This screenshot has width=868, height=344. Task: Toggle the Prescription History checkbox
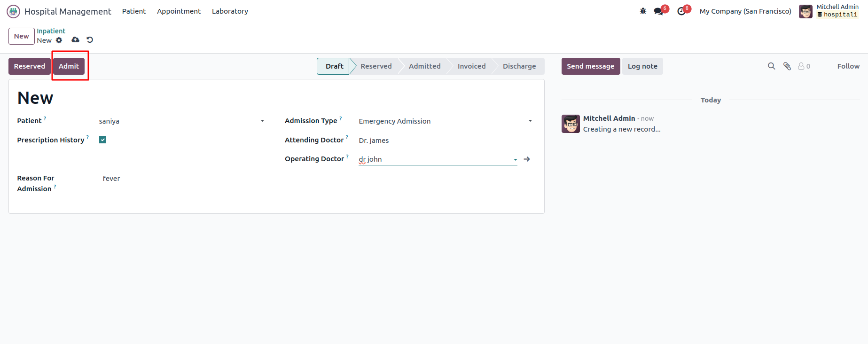coord(103,140)
